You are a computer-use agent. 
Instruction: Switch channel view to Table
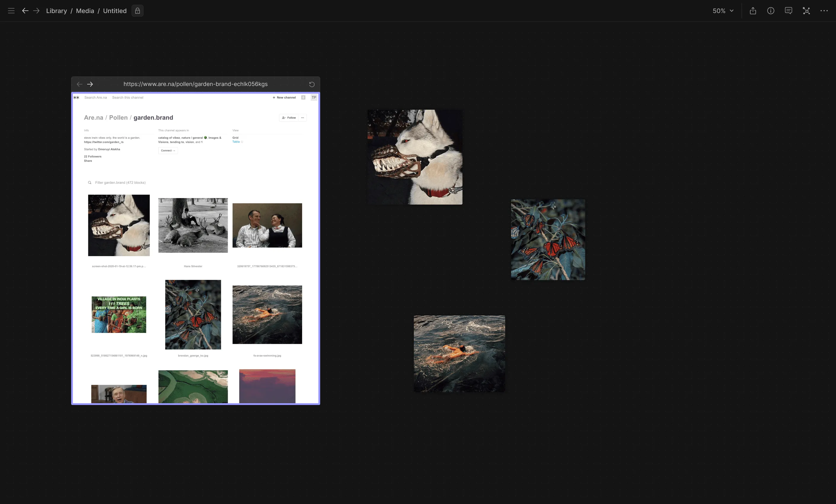[236, 142]
